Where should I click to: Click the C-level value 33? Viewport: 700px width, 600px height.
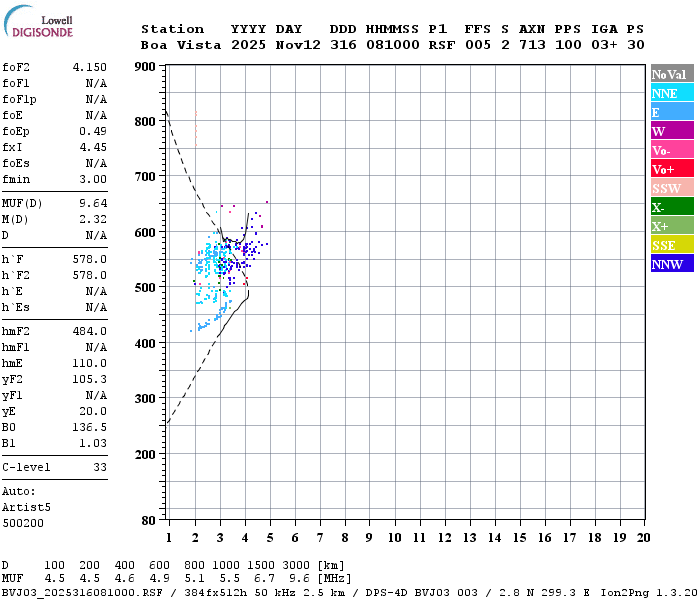[100, 467]
